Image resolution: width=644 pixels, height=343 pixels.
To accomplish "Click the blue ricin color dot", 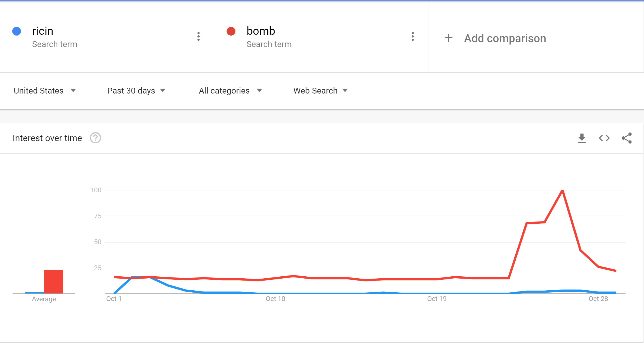I will [17, 31].
